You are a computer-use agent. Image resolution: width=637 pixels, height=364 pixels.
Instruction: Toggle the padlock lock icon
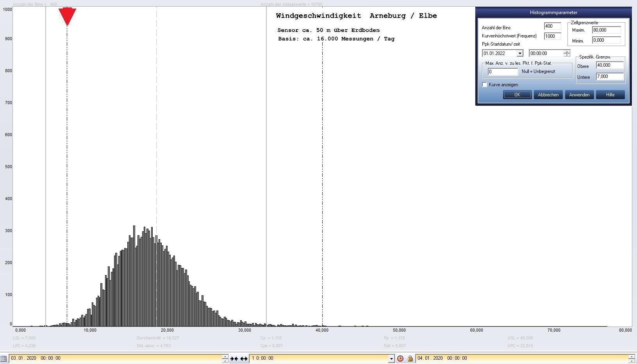[410, 359]
